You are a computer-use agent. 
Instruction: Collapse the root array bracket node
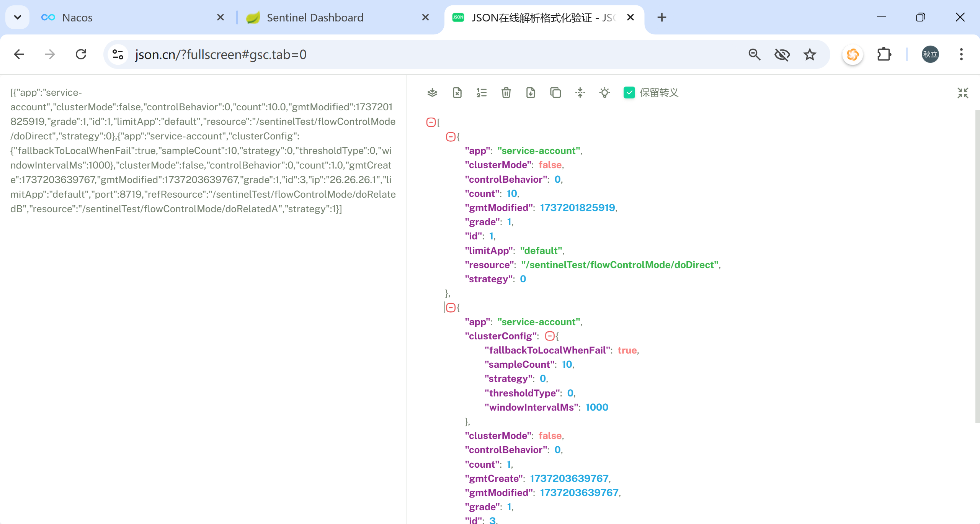(x=431, y=122)
